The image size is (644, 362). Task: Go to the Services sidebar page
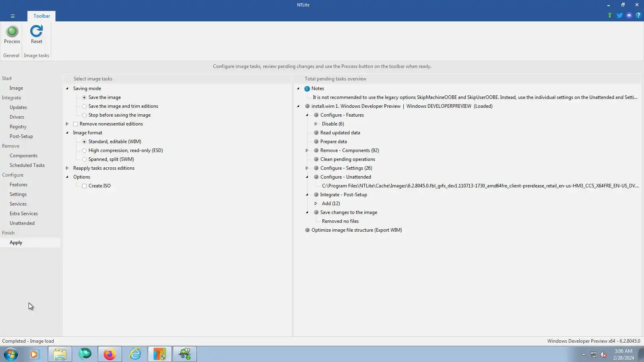tap(18, 204)
